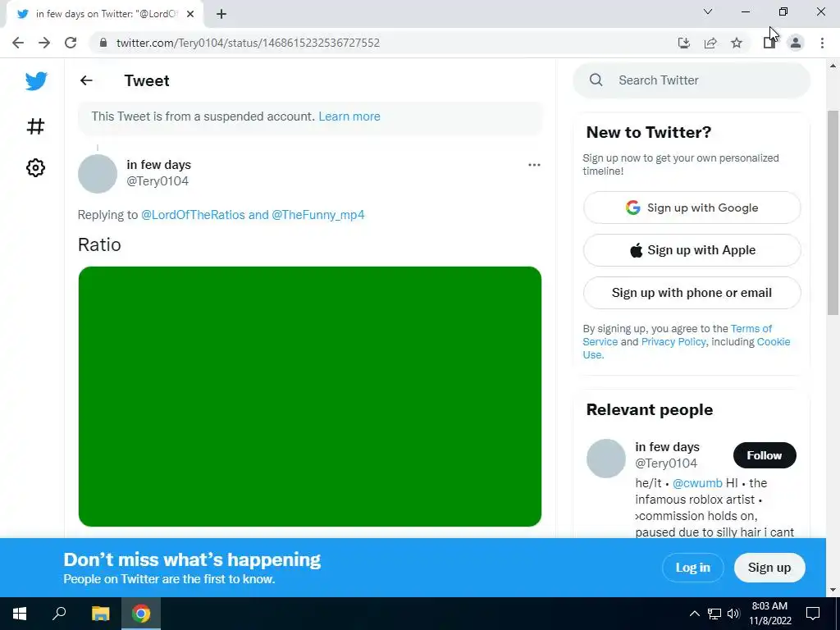Open the taskbar clock showing 8:03 AM
840x630 pixels.
[769, 614]
